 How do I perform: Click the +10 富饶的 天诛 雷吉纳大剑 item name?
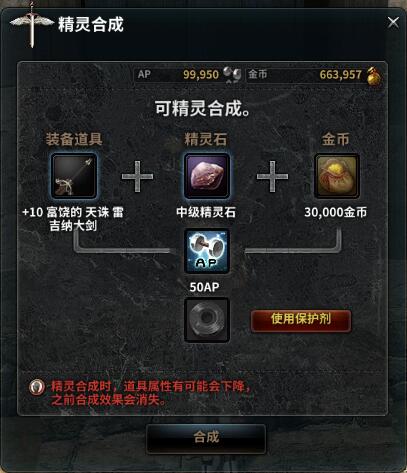[73, 219]
